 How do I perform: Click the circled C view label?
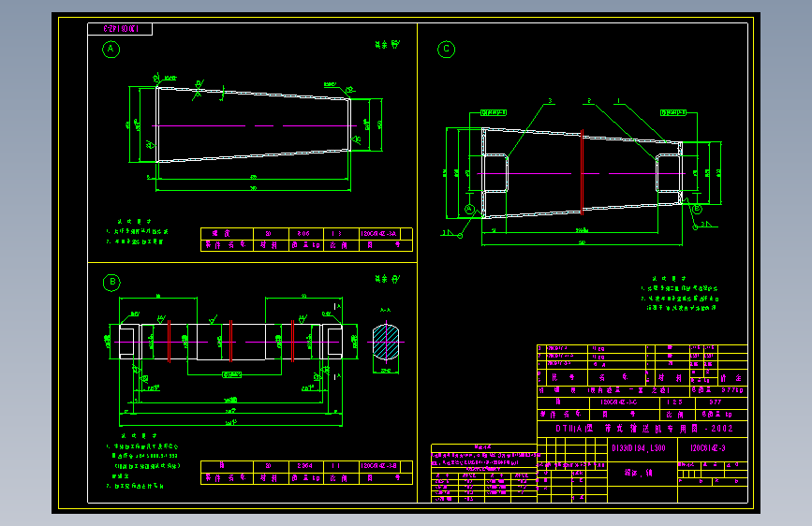[x=447, y=50]
